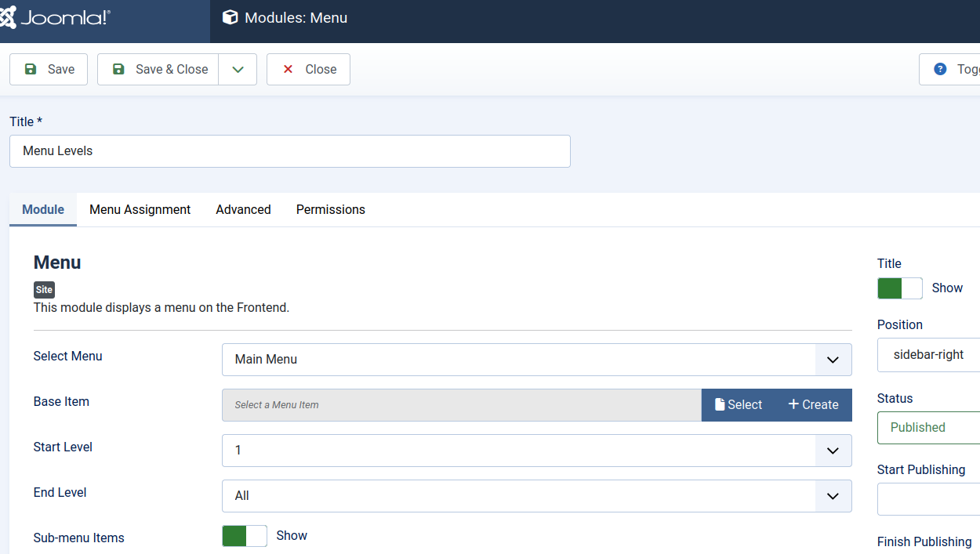Click the Joomla logo in header
Screen dimensions: 980x554
tap(56, 18)
